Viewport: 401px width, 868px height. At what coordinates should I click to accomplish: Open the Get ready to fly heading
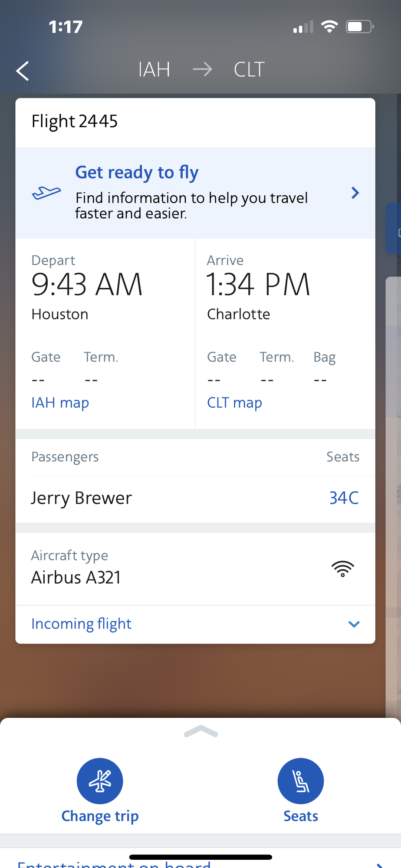point(137,172)
